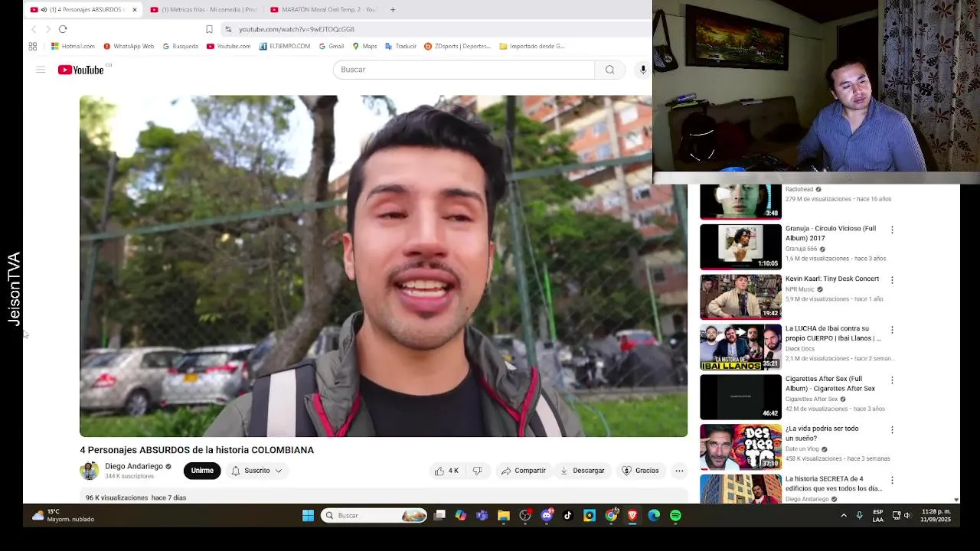Open Google Chrome from the taskbar
This screenshot has height=551, width=980.
[611, 516]
